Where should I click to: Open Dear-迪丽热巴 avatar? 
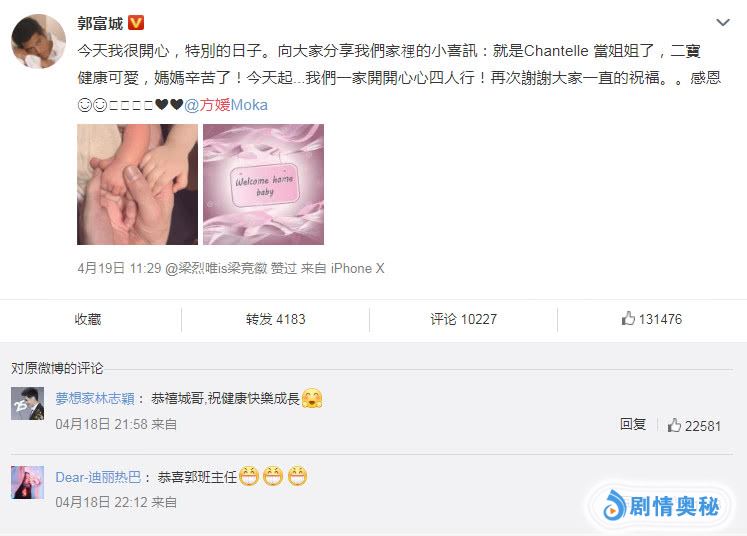pos(28,483)
